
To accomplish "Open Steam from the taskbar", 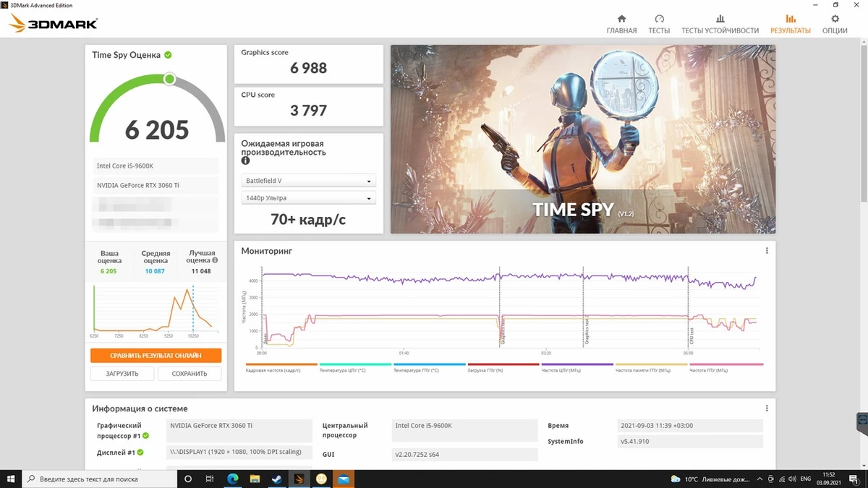I will pyautogui.click(x=276, y=479).
